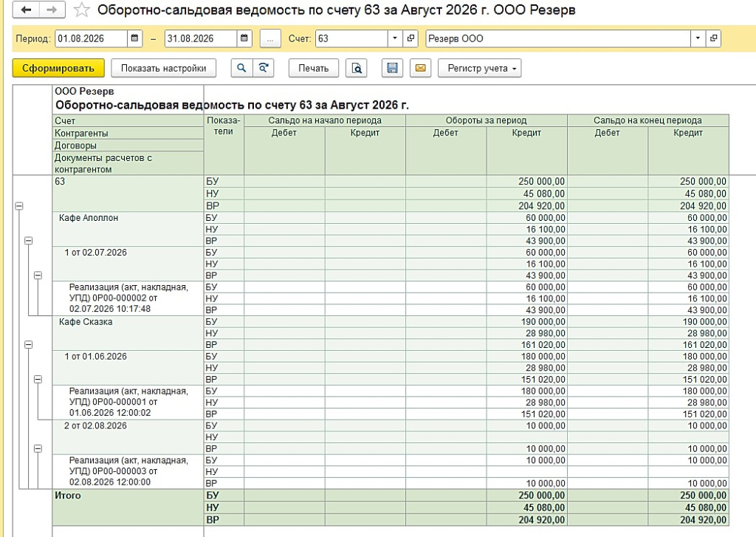Click into the Счет account field
756x537 pixels.
click(352, 38)
